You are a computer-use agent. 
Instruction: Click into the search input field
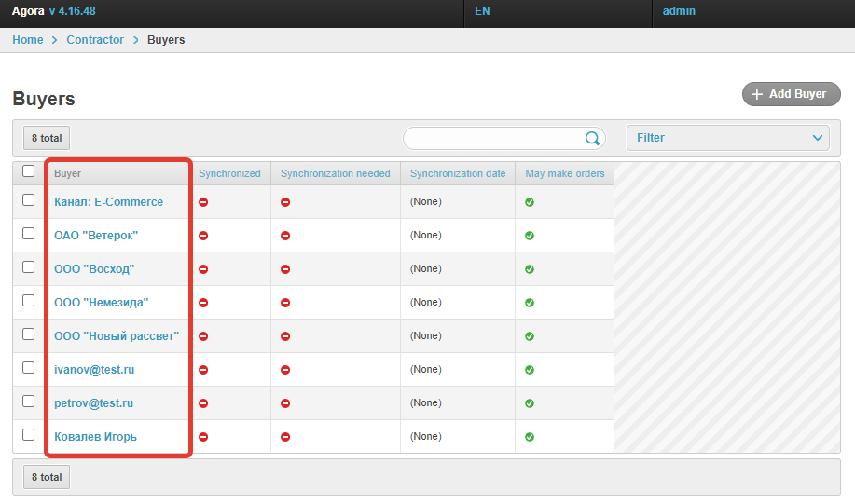tap(492, 138)
